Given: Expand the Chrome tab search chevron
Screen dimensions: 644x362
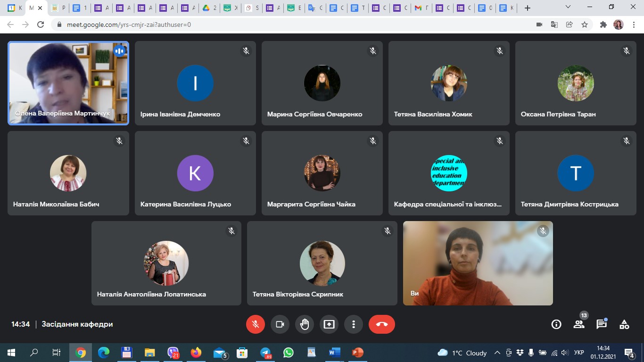Looking at the screenshot, I should (x=568, y=8).
